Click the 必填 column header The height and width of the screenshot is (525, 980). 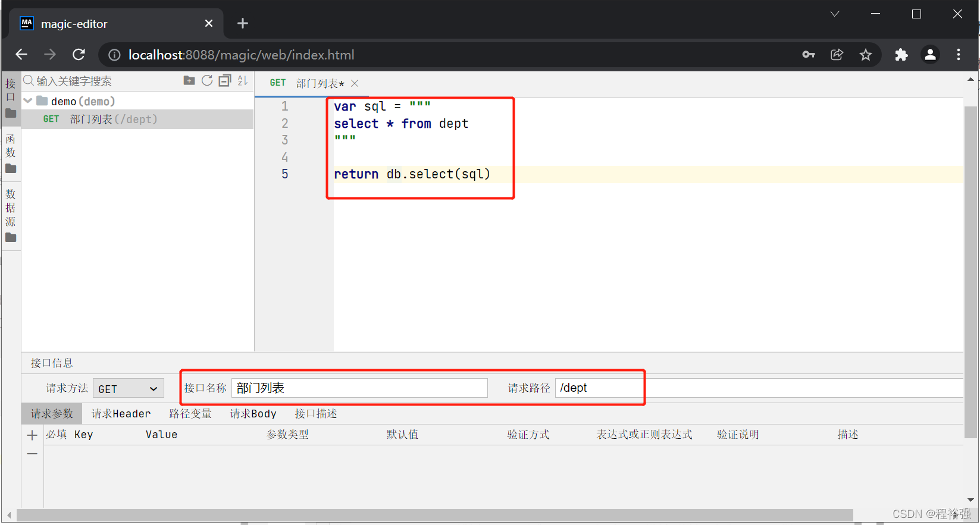point(57,435)
